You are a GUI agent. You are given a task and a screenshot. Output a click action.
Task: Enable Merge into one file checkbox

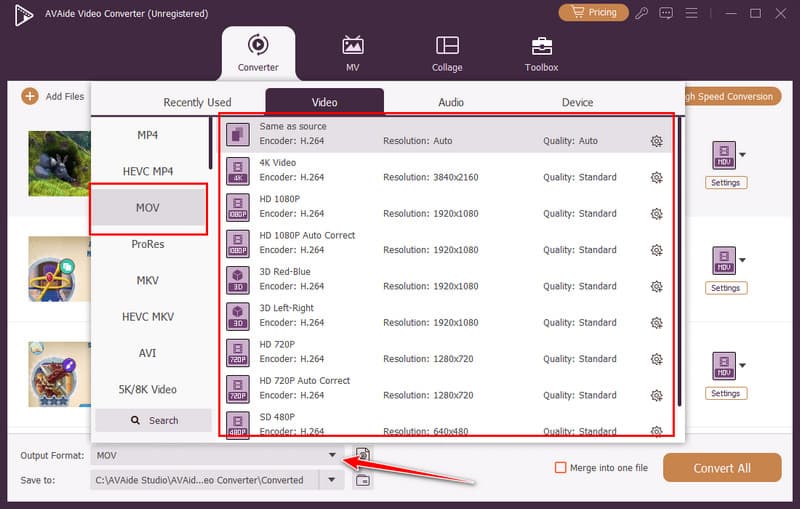561,467
